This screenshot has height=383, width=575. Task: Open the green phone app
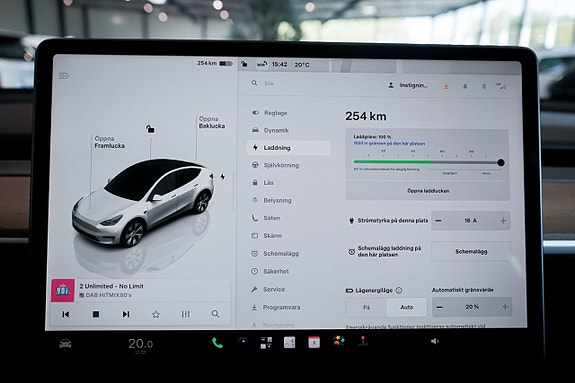217,343
